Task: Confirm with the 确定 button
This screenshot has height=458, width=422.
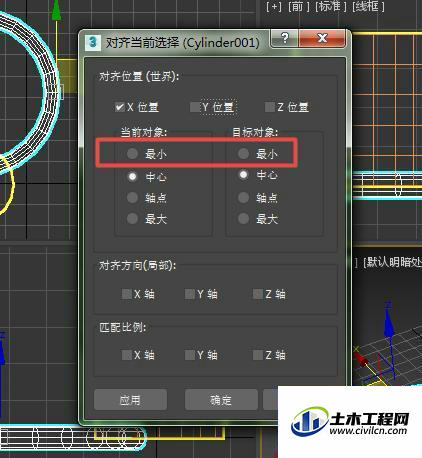Action: [x=221, y=400]
